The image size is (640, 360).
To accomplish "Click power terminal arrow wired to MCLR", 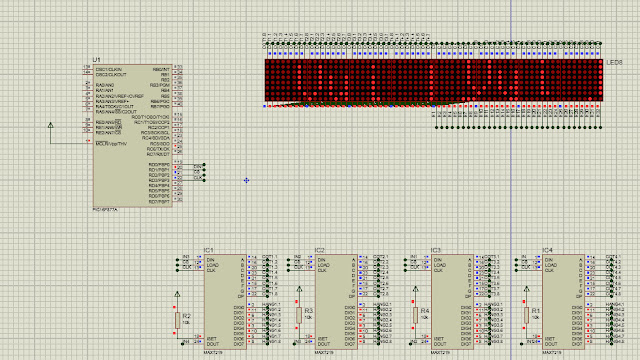I will coord(51,125).
